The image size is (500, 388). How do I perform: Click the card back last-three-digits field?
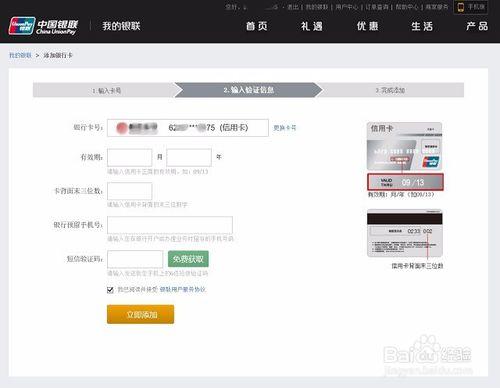[x=130, y=191]
